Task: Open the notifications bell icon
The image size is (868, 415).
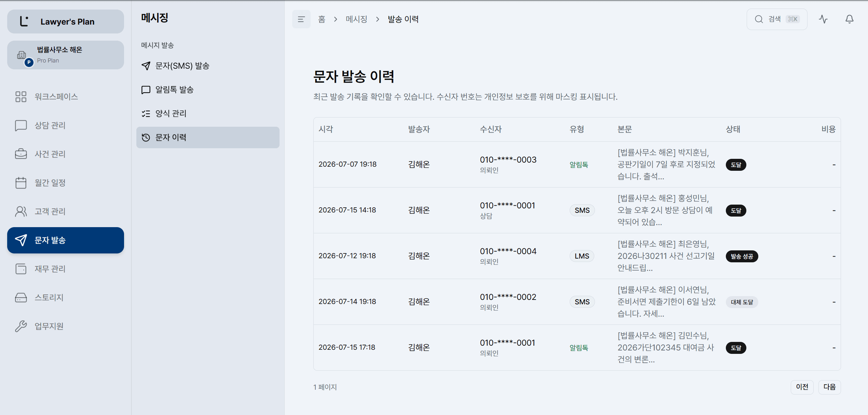Action: pos(850,19)
